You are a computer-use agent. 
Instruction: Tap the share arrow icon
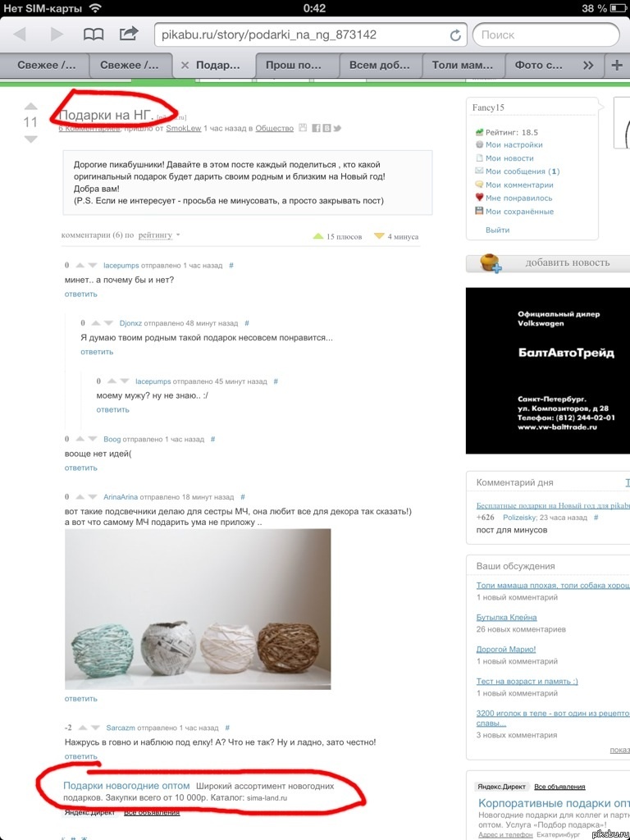pos(129,34)
